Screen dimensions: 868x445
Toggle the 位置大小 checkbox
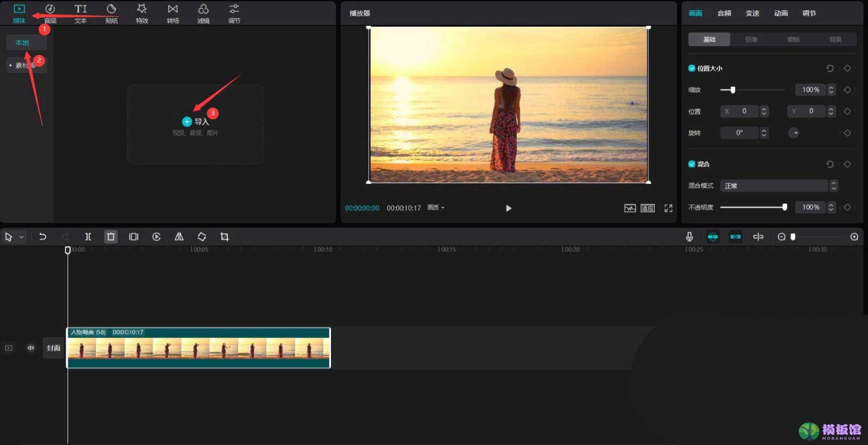click(x=692, y=68)
